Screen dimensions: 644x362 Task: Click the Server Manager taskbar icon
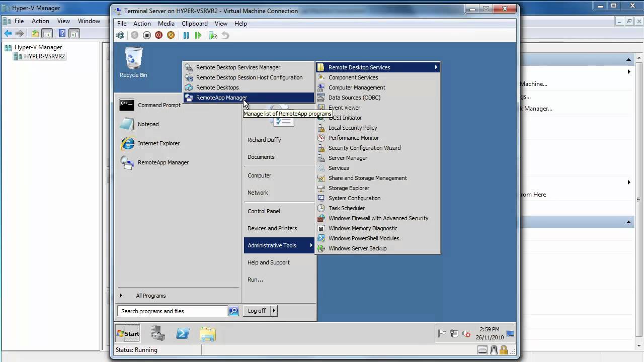[x=158, y=333]
